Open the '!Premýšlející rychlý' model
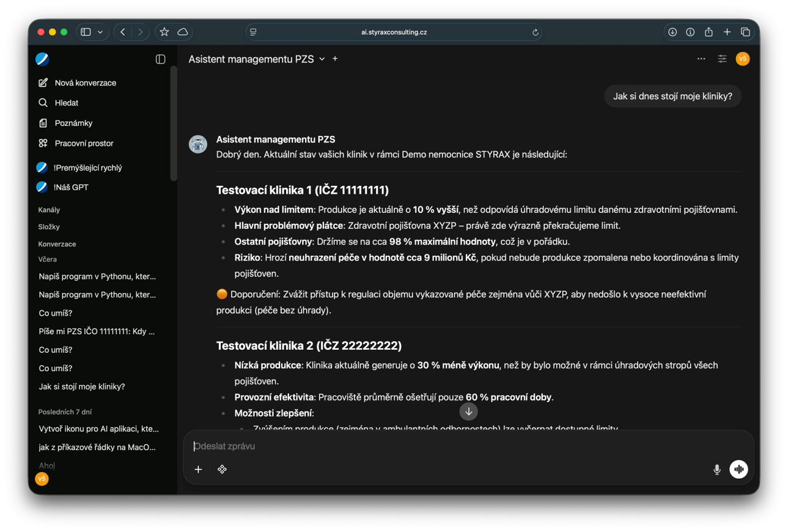Viewport: 788px width, 532px height. (x=87, y=168)
